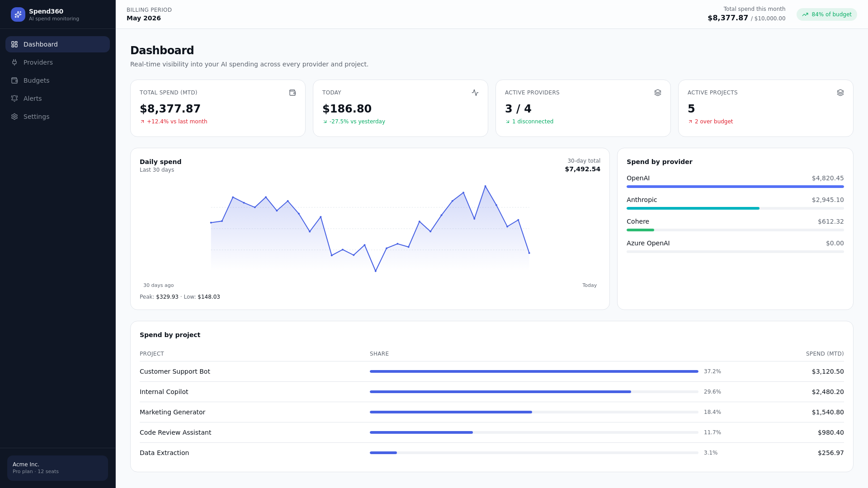Open the Providers menu item
The height and width of the screenshot is (488, 868).
click(x=57, y=62)
